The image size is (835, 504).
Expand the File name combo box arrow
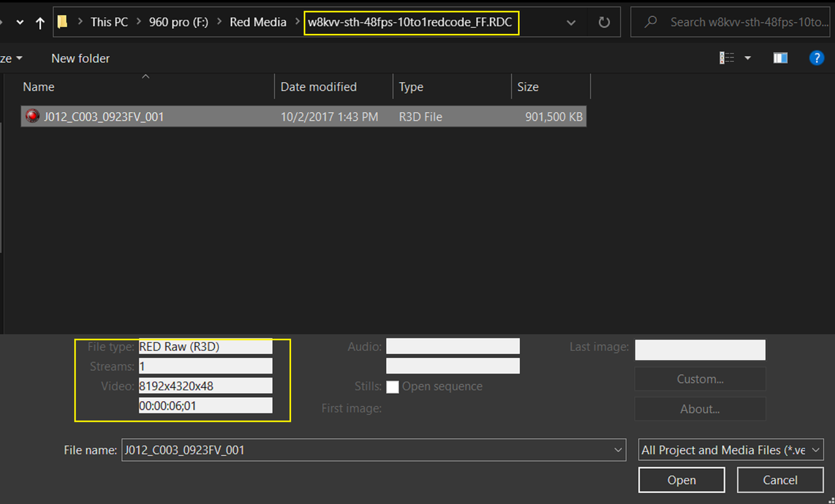click(x=618, y=450)
